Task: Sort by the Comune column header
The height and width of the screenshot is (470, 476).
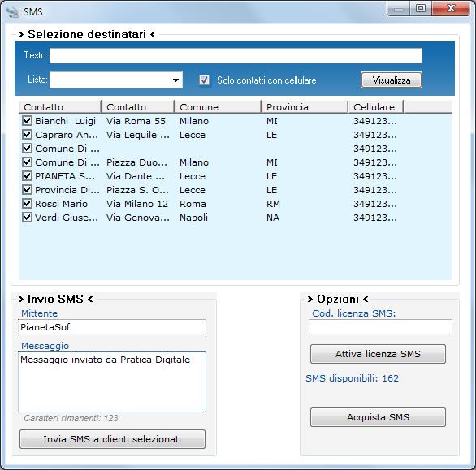Action: coord(218,107)
